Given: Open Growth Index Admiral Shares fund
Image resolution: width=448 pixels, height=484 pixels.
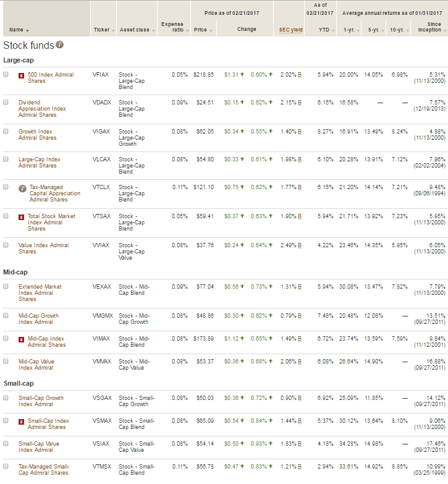Looking at the screenshot, I should point(37,135).
